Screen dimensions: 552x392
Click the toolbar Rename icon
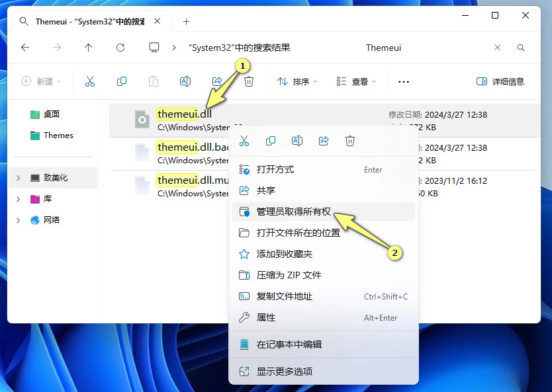coord(185,81)
